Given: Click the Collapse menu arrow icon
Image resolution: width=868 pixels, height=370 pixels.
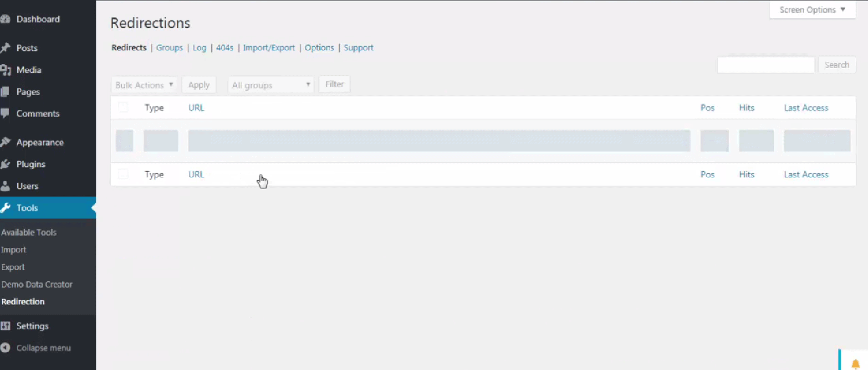Looking at the screenshot, I should point(5,348).
